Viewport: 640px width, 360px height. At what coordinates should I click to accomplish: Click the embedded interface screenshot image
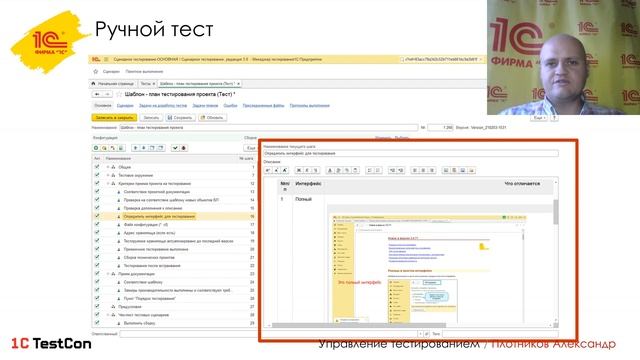pyautogui.click(x=430, y=269)
